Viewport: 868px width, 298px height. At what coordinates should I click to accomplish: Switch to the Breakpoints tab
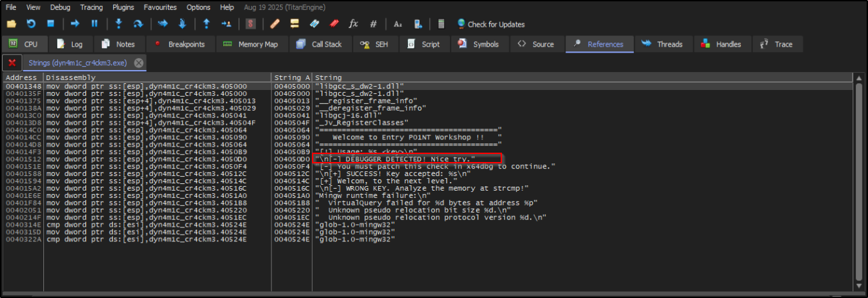[x=179, y=44]
